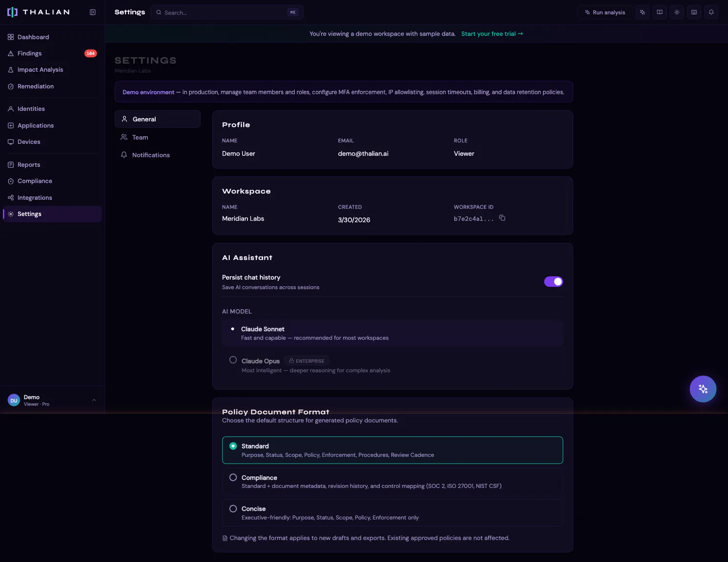Open the AI sparkle icon in top toolbar
The height and width of the screenshot is (562, 728).
tap(642, 12)
